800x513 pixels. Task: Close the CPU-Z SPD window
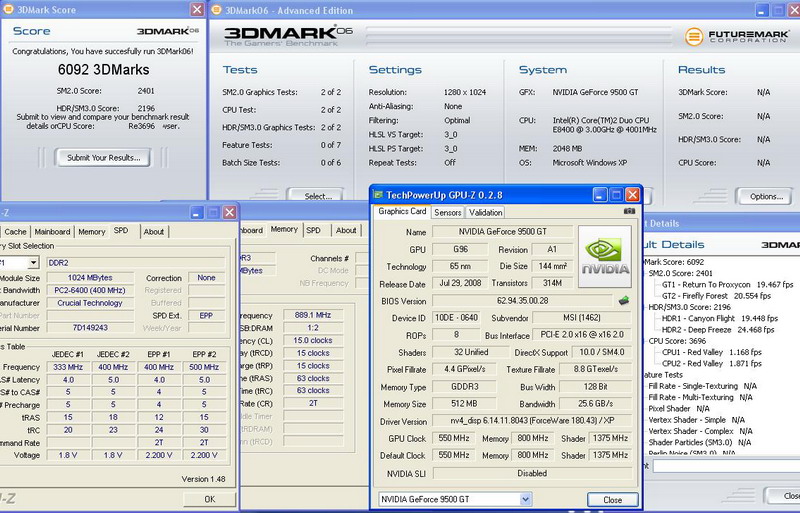[230, 212]
